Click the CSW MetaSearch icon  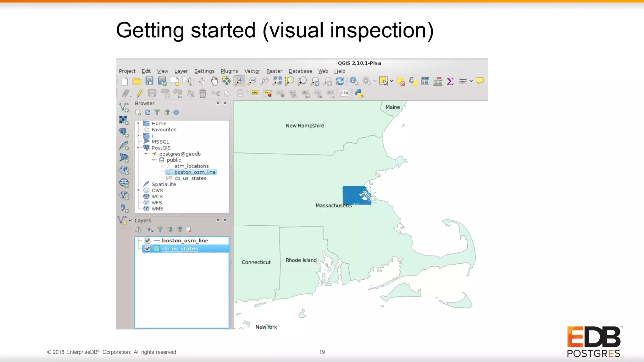coord(345,93)
